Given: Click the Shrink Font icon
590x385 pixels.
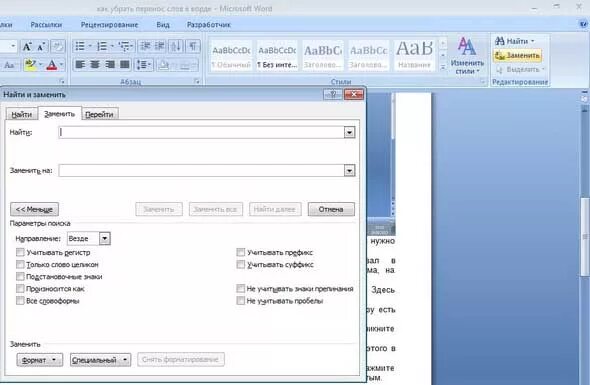Looking at the screenshot, I should point(41,47).
